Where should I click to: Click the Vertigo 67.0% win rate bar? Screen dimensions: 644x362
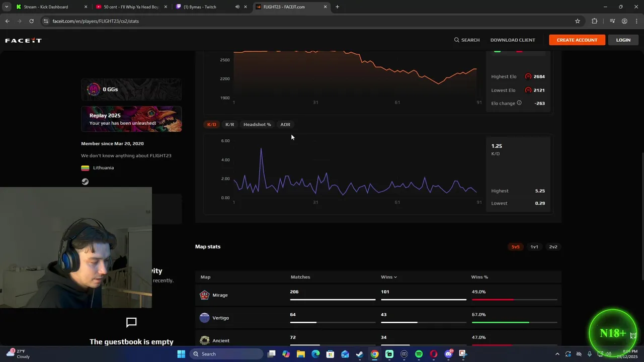point(514,322)
